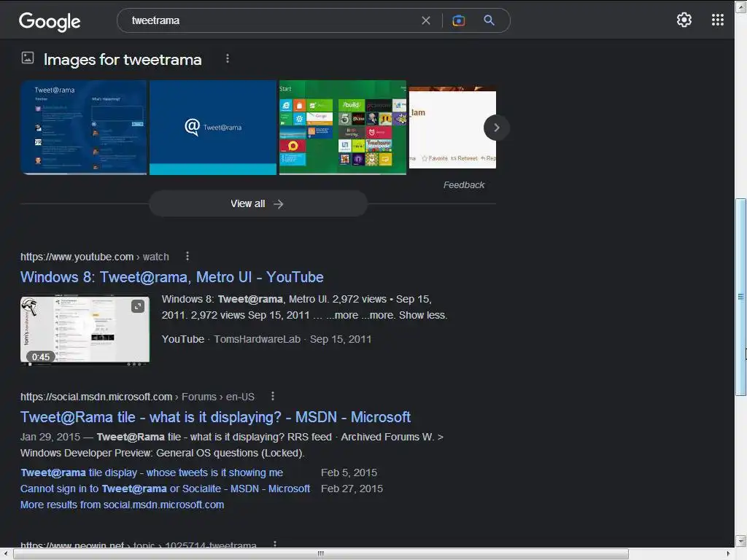Open more options for social.msdn.microsoft.com result
This screenshot has height=560, width=747.
(x=273, y=396)
